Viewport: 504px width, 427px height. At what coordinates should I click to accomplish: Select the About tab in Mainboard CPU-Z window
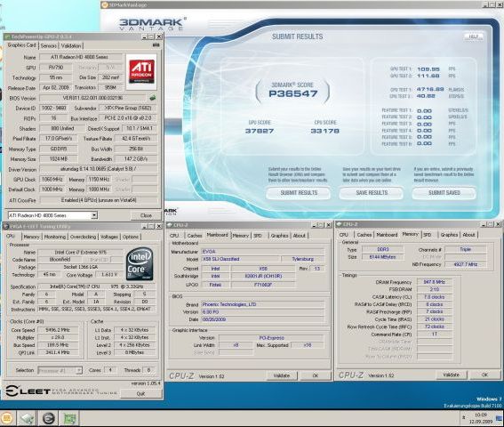tap(300, 236)
